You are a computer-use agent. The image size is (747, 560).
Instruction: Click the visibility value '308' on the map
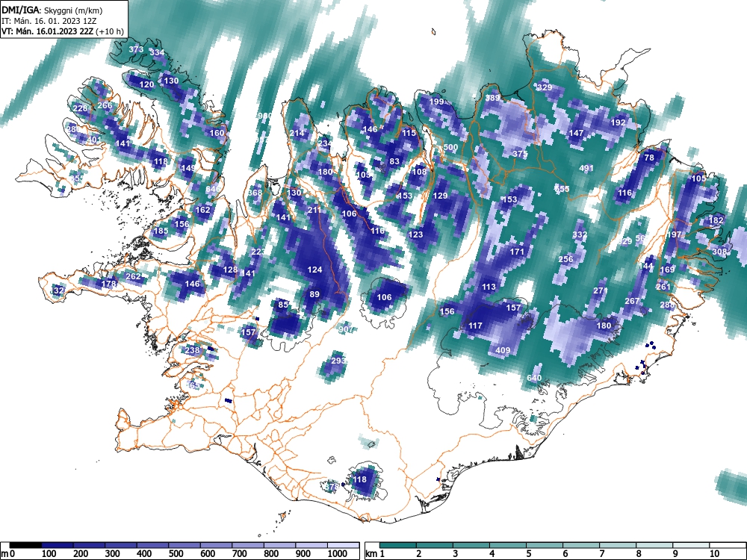tap(719, 252)
